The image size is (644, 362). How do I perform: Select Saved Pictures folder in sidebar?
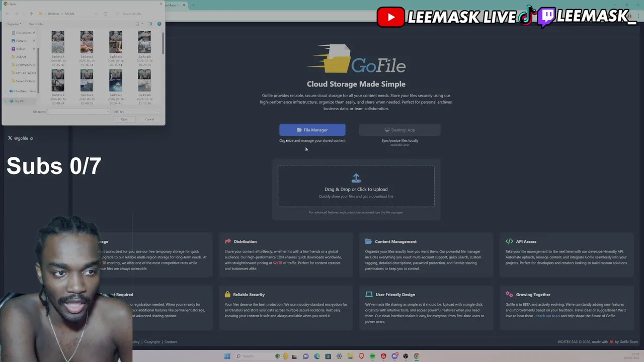[23, 81]
